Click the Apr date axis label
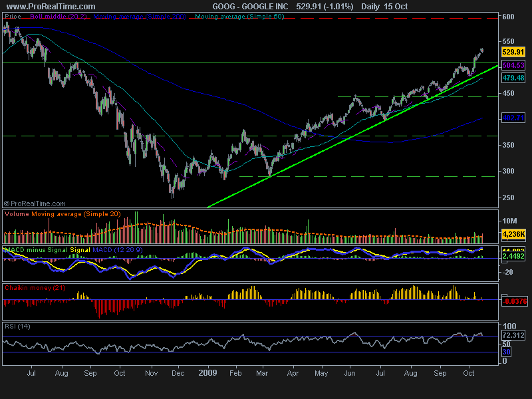Screen dimensions: 532x399 (x=293, y=373)
